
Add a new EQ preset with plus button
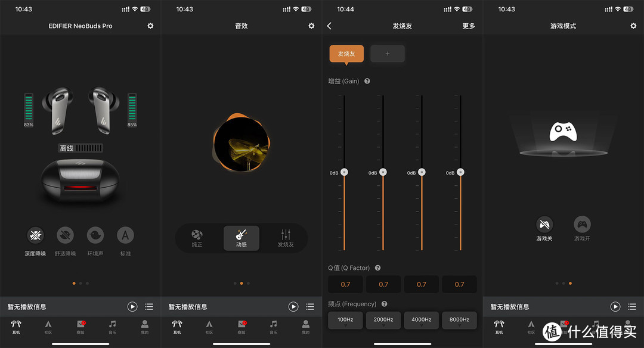[388, 54]
